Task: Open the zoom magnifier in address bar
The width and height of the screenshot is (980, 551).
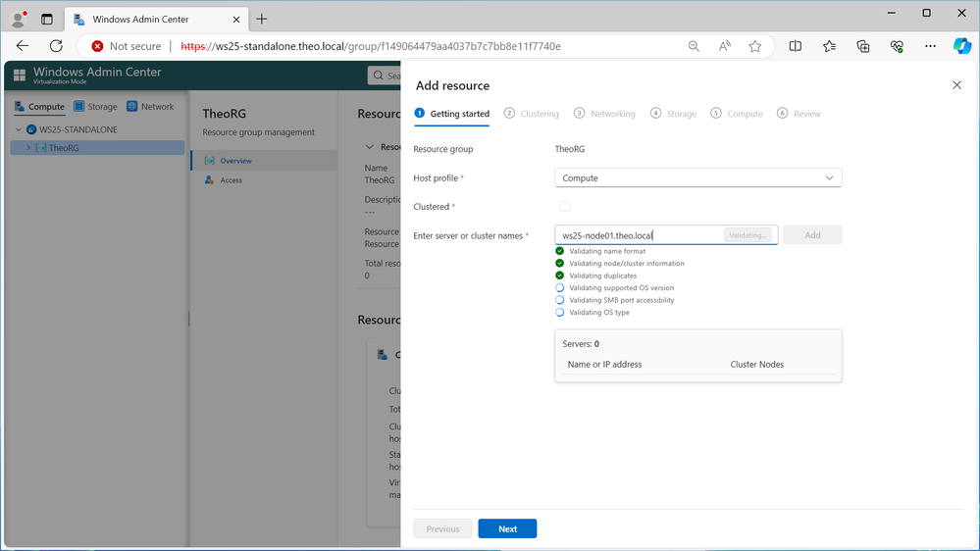Action: tap(694, 46)
